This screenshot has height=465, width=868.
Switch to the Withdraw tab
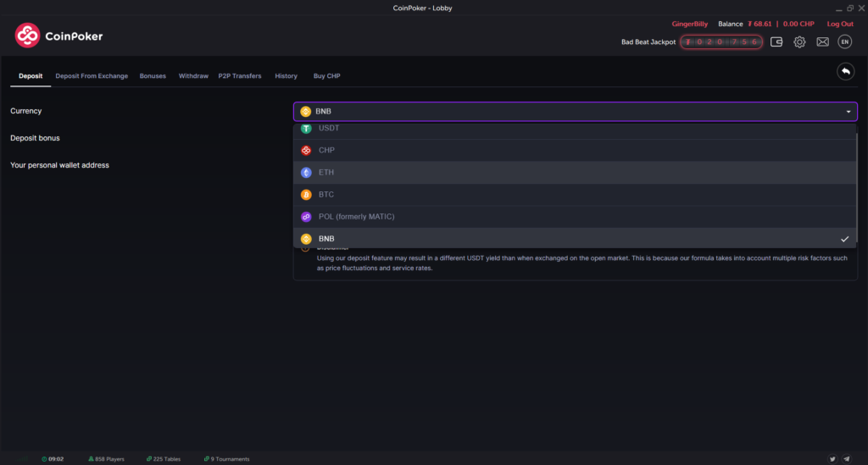193,76
